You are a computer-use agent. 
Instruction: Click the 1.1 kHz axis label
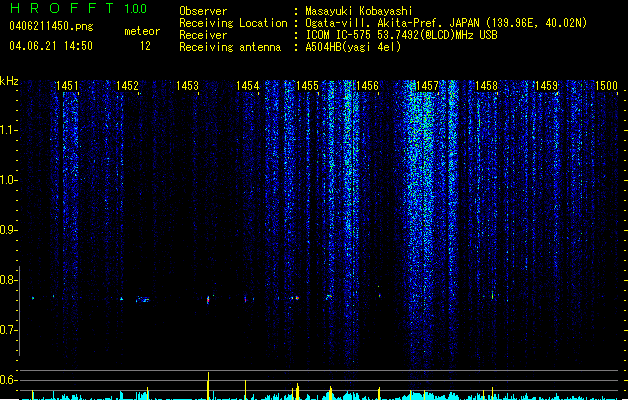tap(8, 130)
